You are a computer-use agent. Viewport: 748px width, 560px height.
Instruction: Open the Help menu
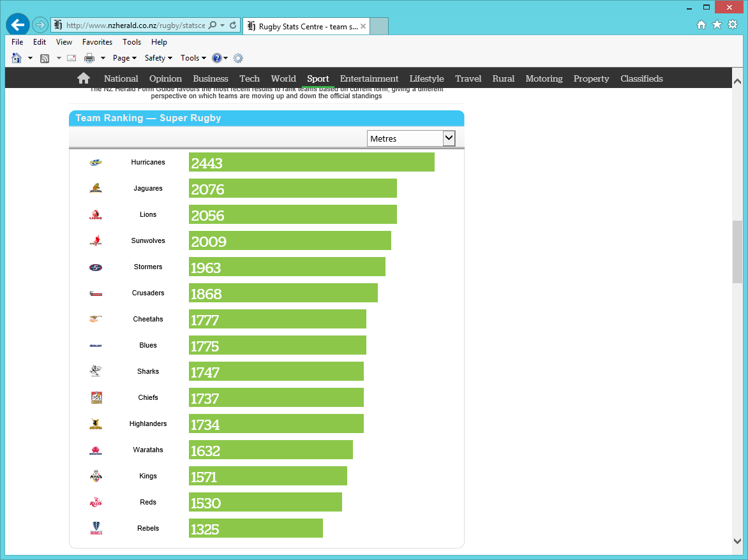[x=159, y=42]
